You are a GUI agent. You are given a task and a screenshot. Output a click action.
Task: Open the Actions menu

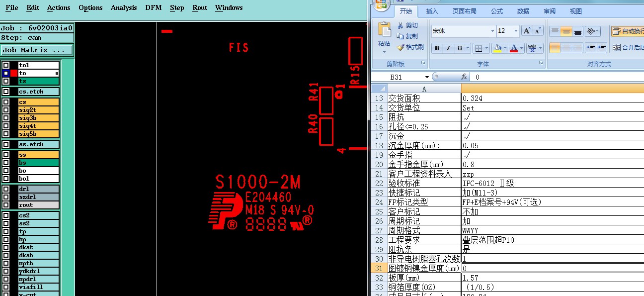[x=59, y=8]
